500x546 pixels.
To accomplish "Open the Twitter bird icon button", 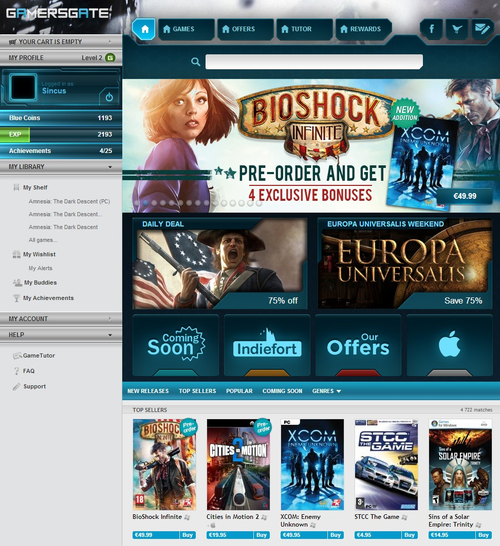I will pyautogui.click(x=456, y=29).
